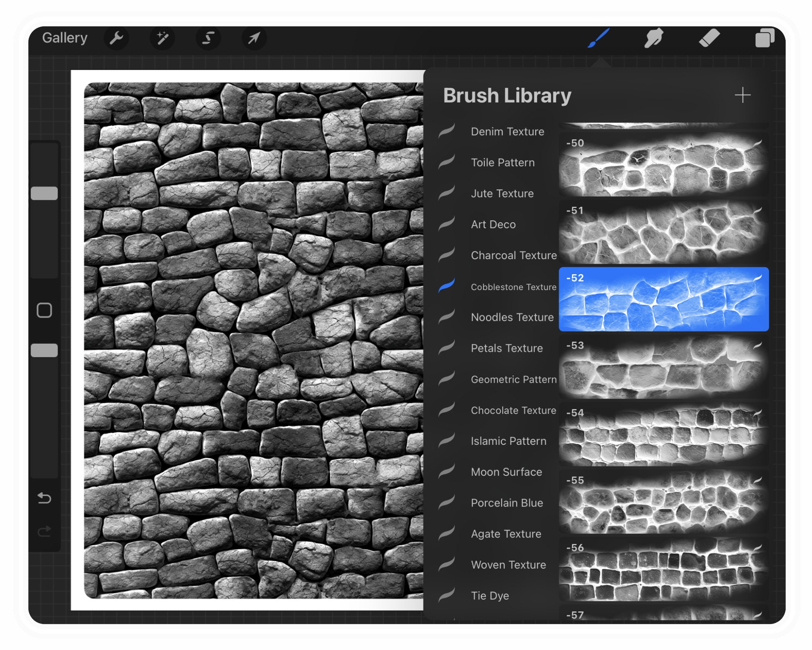Screen dimensions: 812x650
Task: Switch to the Charcoal Texture brush
Action: pos(513,256)
